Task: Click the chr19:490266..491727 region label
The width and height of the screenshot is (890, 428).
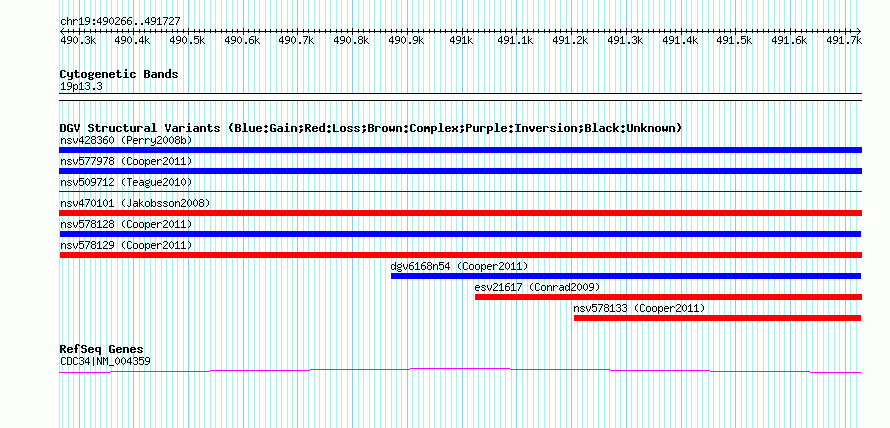Action: point(120,22)
